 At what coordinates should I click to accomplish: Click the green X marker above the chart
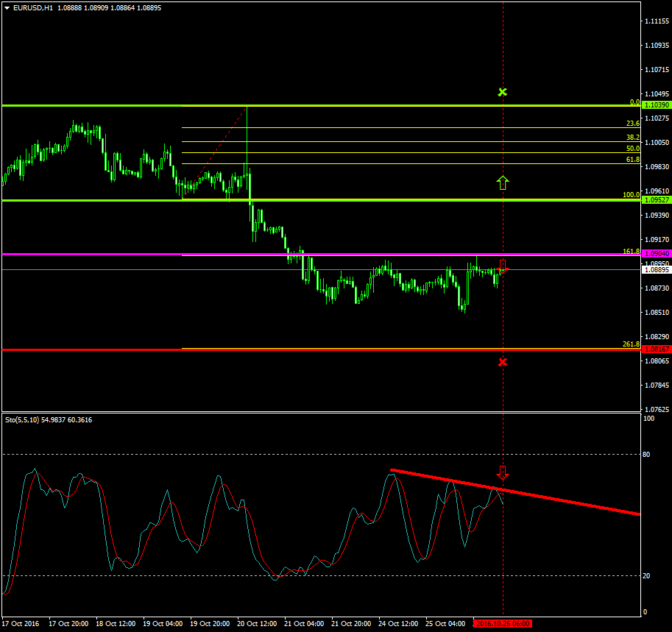[503, 92]
